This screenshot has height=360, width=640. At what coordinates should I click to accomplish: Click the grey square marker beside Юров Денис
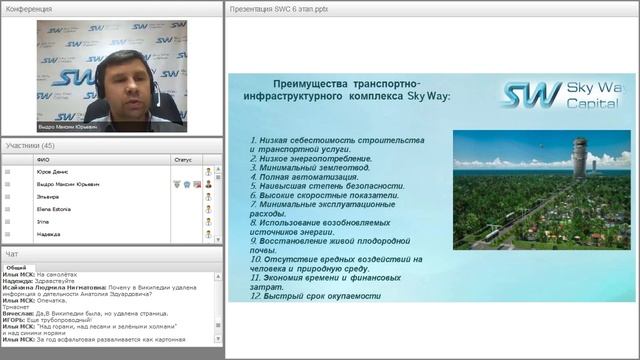[x=7, y=172]
